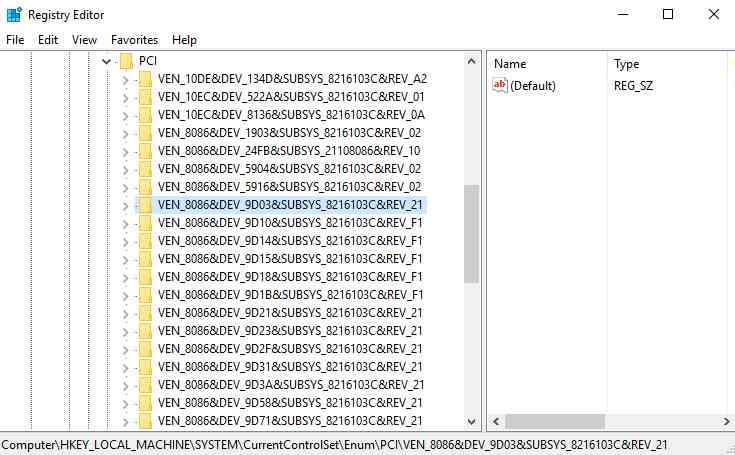The height and width of the screenshot is (455, 735).
Task: Expand the selected VEN_8086&DEV_9D03 key
Action: point(125,206)
